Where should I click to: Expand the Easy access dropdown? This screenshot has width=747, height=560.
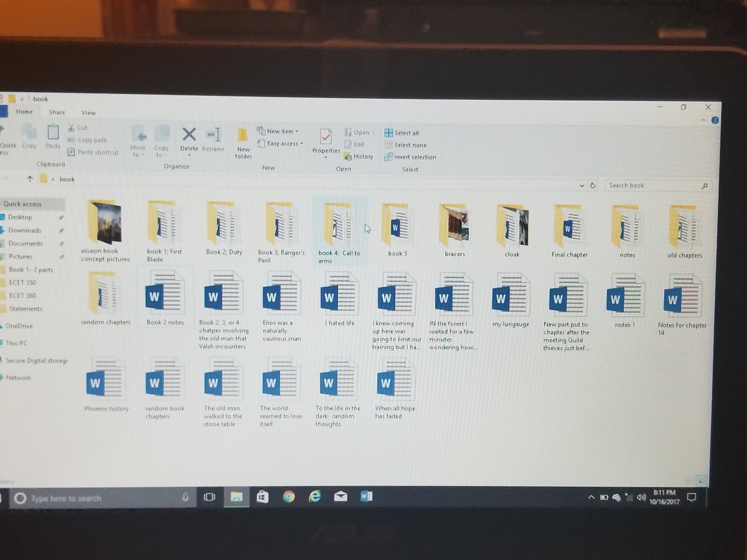280,144
